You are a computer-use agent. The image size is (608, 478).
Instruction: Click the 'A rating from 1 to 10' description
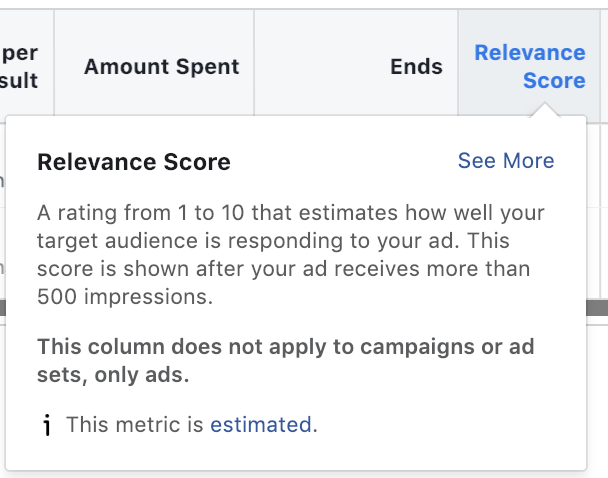pos(291,254)
